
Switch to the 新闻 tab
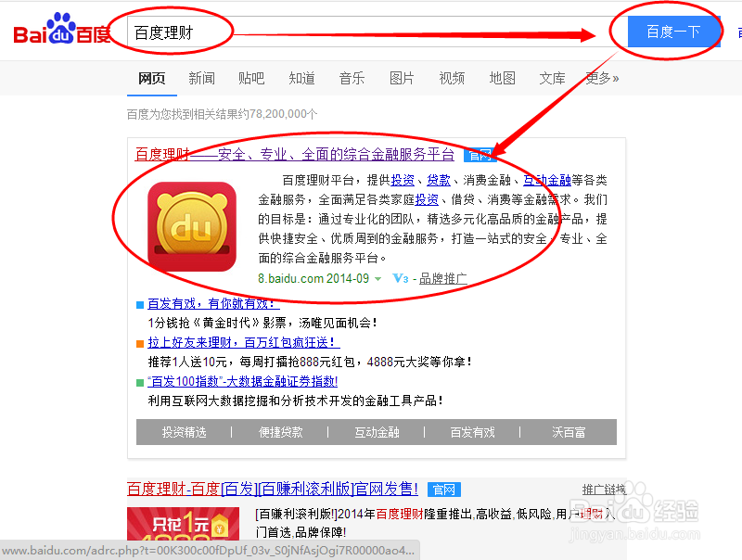pos(201,78)
